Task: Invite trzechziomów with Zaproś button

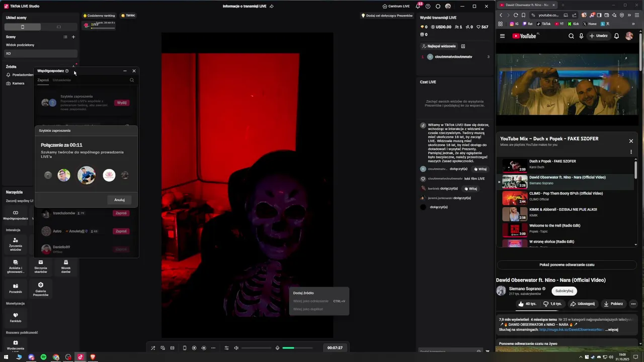Action: click(x=121, y=213)
